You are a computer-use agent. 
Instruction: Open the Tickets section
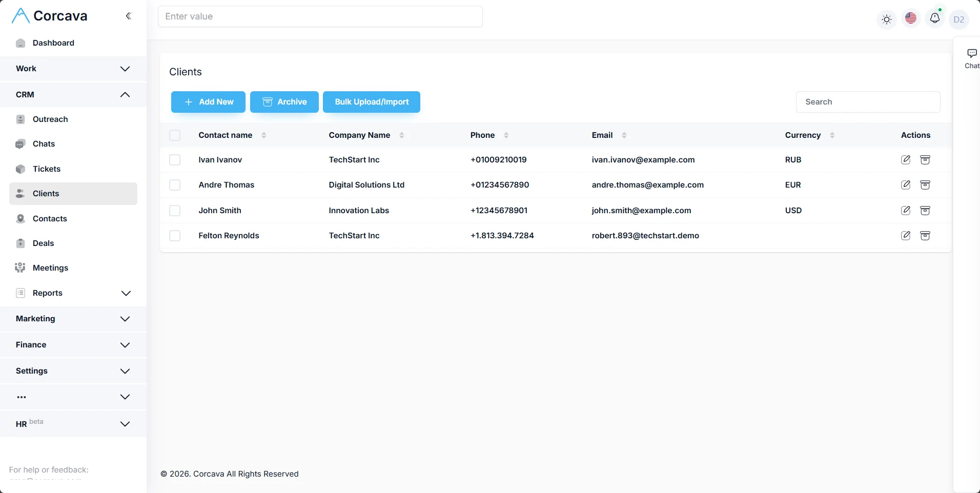(x=46, y=169)
